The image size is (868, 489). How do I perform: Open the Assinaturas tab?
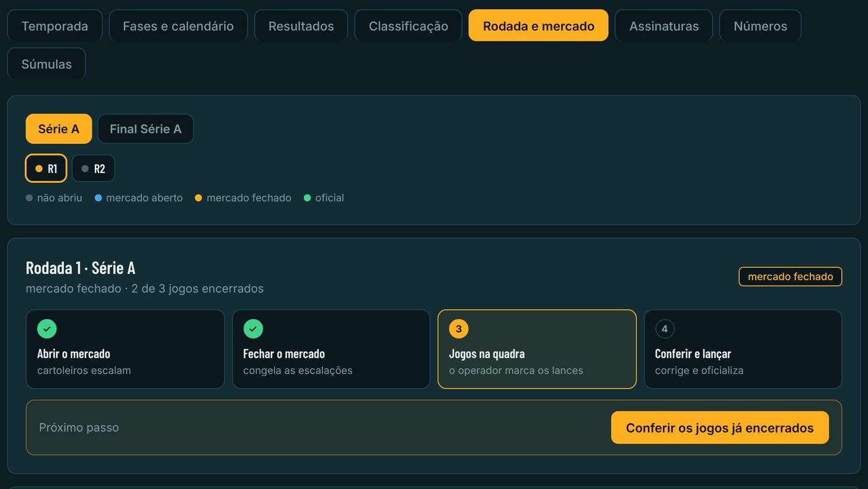[x=663, y=25]
